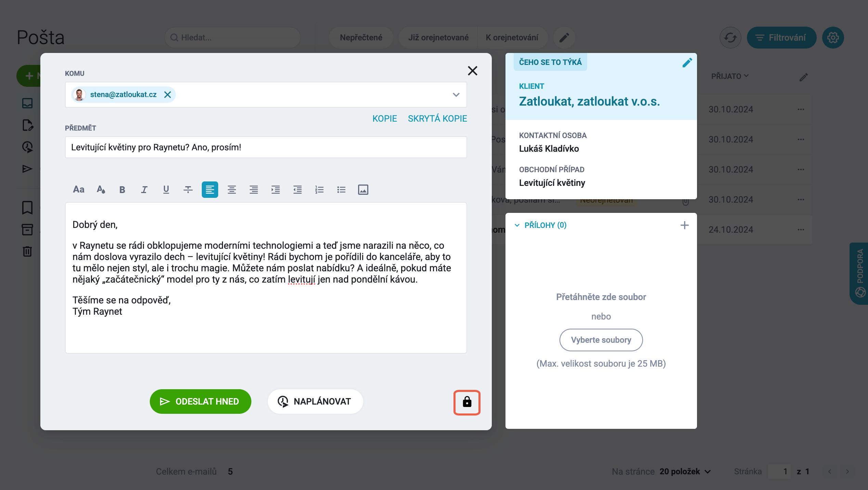Send email with ODESLAT HNED
Screen dimensions: 868x490
tap(200, 401)
